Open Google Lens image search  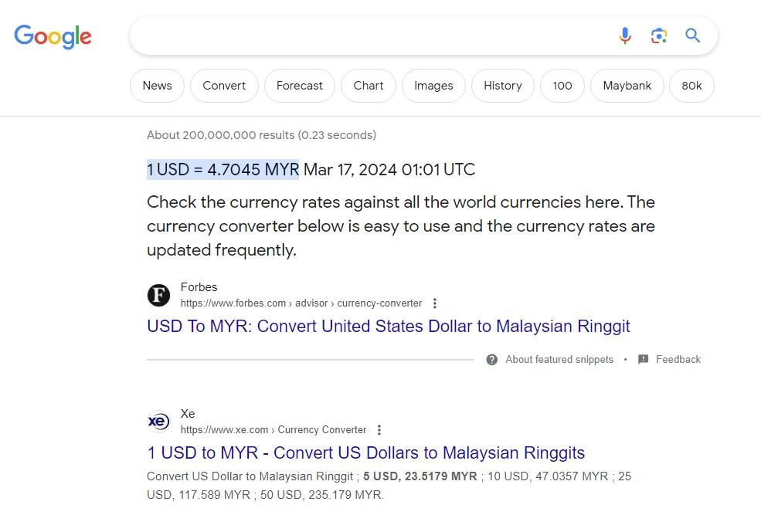(x=658, y=36)
